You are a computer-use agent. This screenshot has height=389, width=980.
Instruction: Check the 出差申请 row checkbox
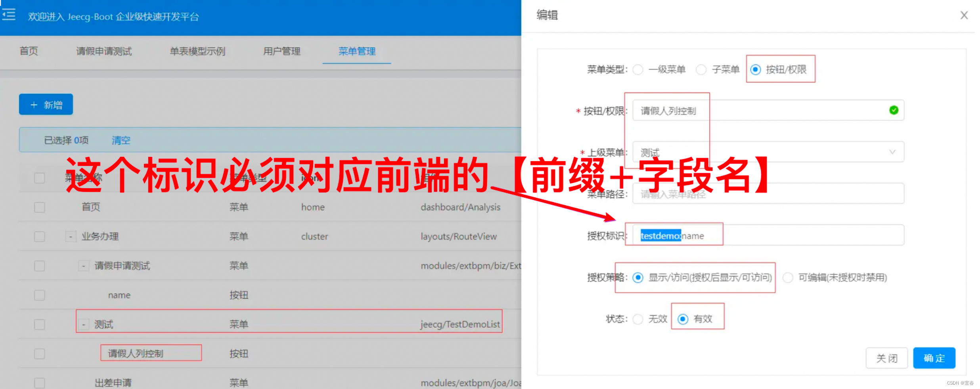coord(39,383)
